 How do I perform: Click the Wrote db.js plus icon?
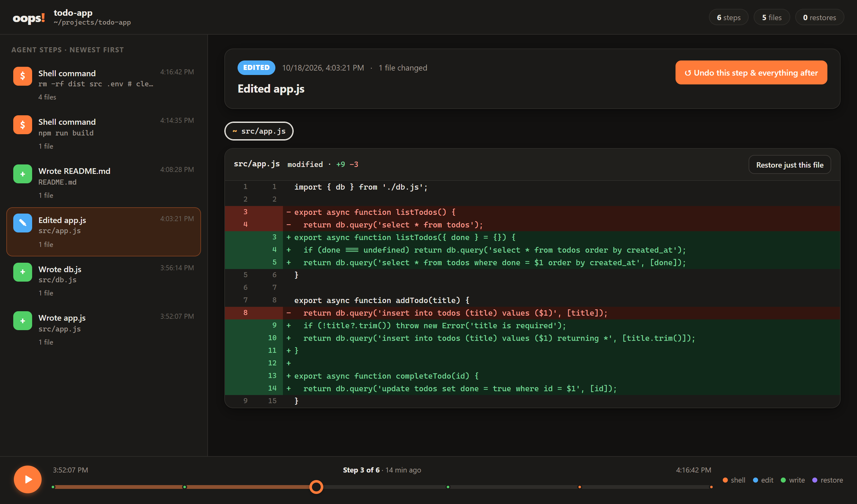coord(22,272)
